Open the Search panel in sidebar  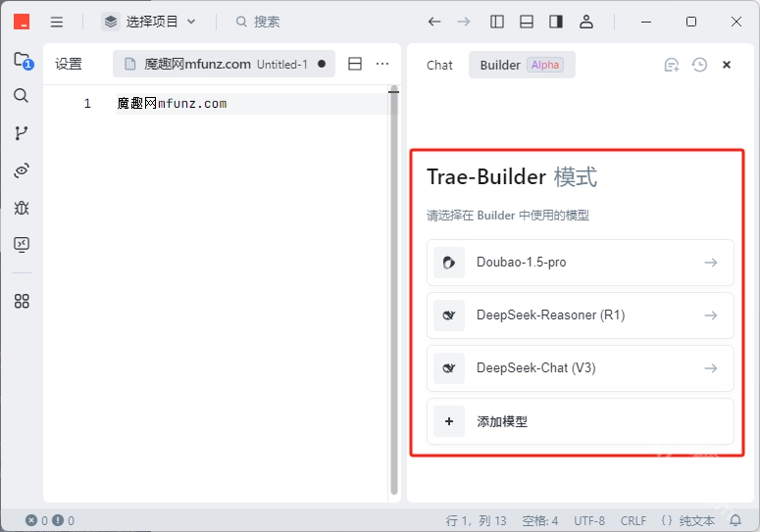22,96
